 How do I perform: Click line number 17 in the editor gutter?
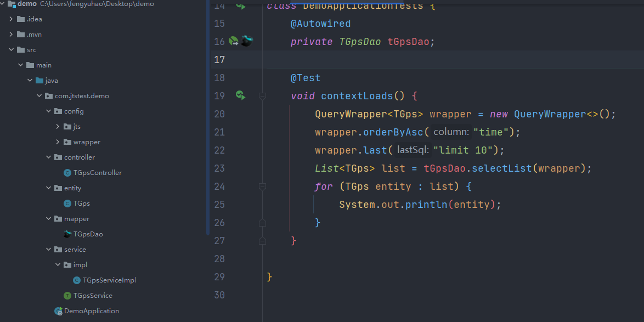pos(219,59)
